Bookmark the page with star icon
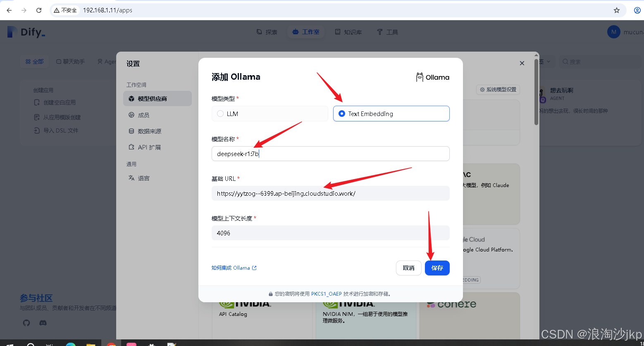Screen dimensions: 644x346 (x=617, y=10)
